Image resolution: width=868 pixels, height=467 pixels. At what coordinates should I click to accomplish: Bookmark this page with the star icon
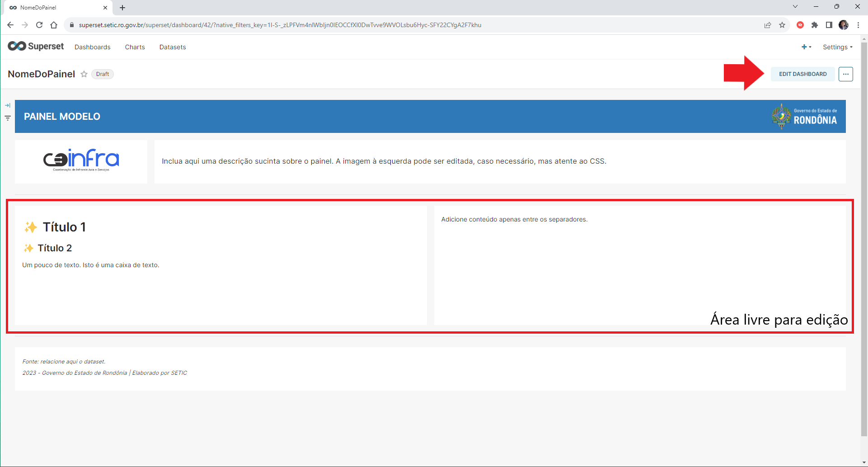tap(782, 25)
